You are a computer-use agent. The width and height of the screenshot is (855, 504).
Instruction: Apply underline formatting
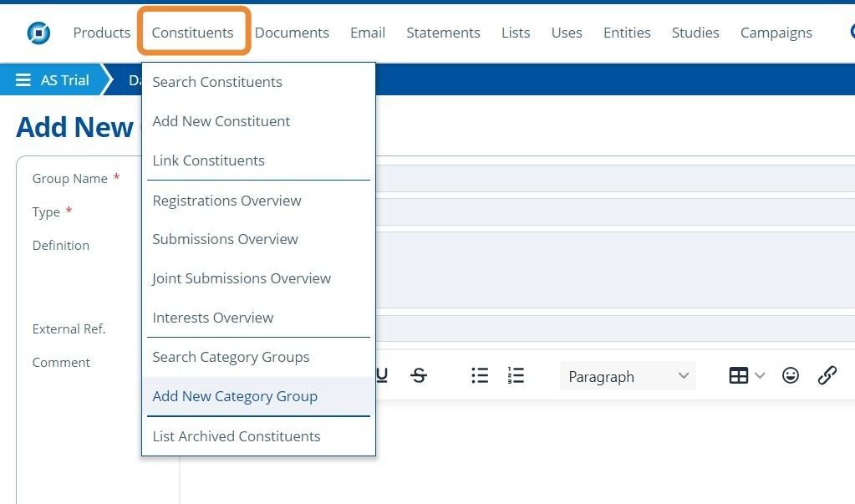pyautogui.click(x=382, y=376)
